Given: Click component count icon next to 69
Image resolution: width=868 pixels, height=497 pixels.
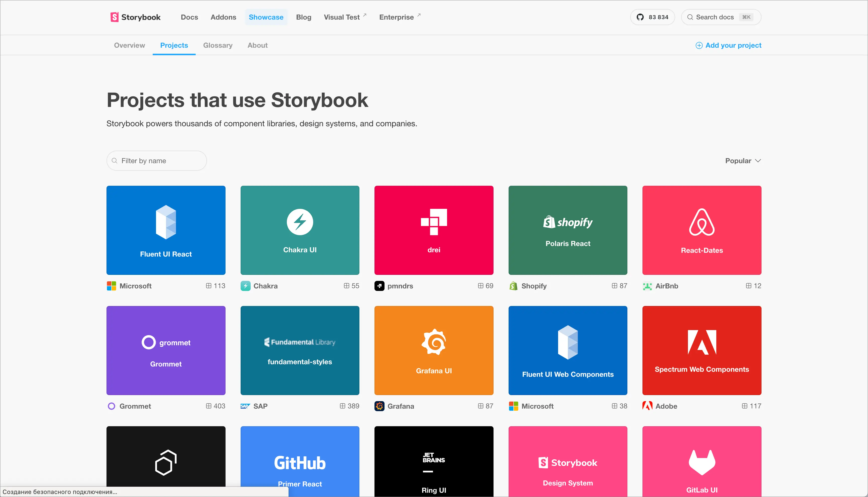Looking at the screenshot, I should tap(480, 286).
